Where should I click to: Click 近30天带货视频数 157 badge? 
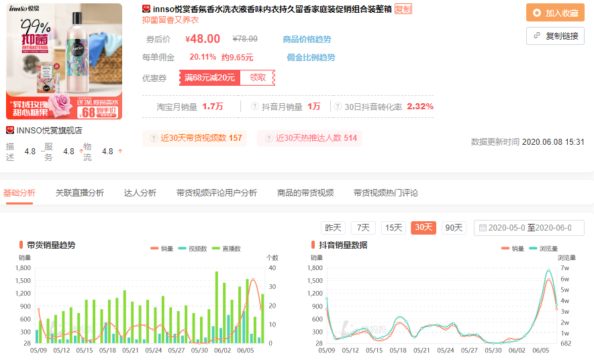coord(195,138)
